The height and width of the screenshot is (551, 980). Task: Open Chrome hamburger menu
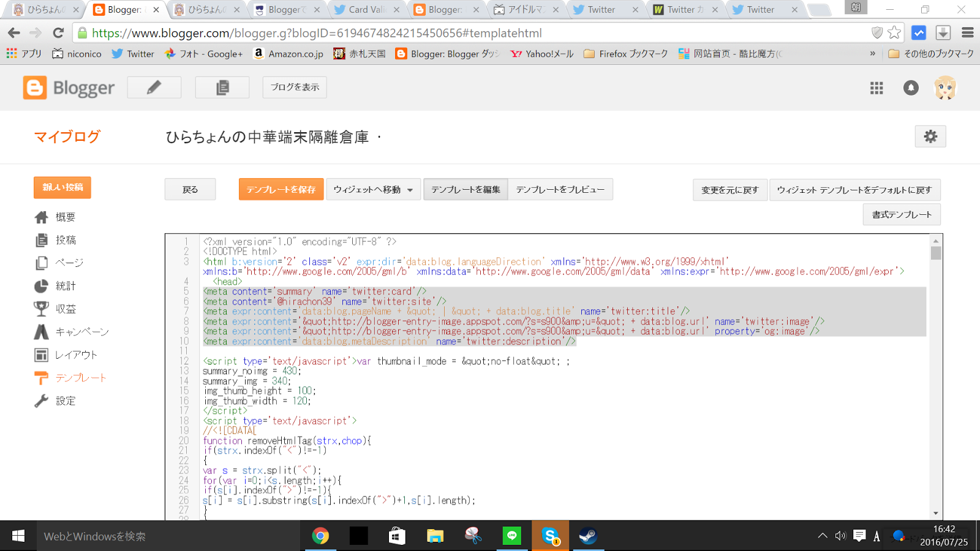click(x=968, y=33)
